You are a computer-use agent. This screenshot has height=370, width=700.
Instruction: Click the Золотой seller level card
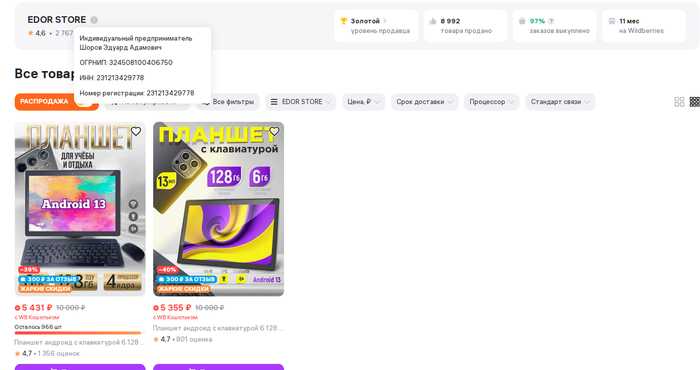(376, 26)
